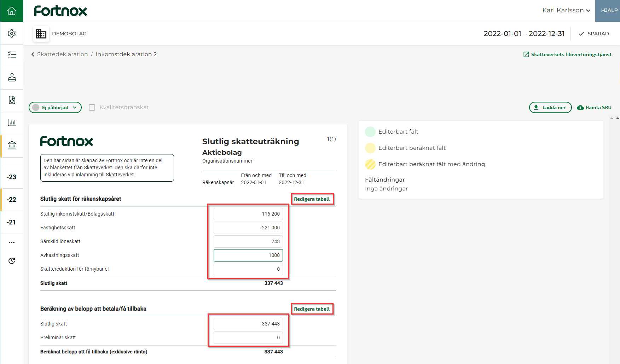Click the DEMOBOLAG company building icon
This screenshot has width=620, height=364.
click(41, 34)
